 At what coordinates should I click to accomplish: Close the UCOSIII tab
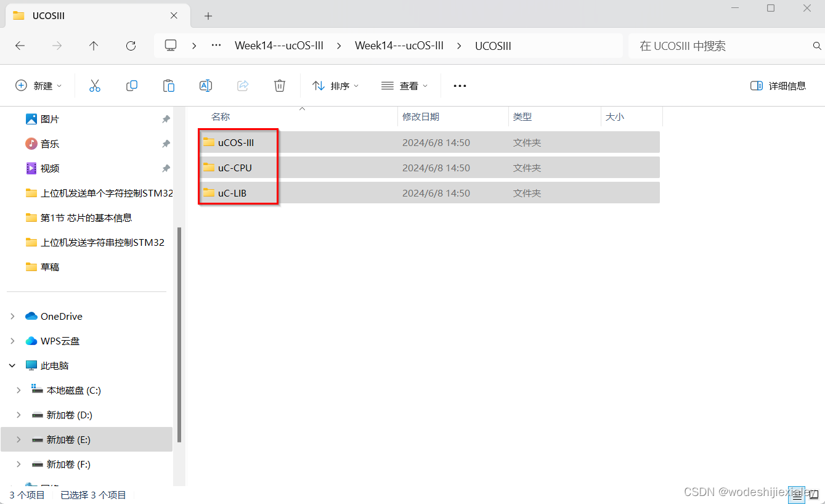[174, 15]
